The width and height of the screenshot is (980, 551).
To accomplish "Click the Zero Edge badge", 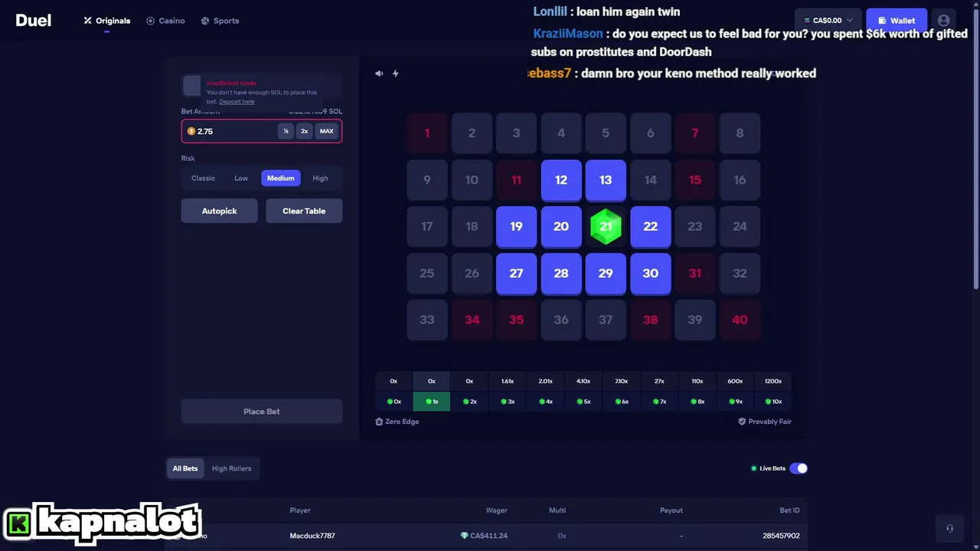I will coord(397,422).
